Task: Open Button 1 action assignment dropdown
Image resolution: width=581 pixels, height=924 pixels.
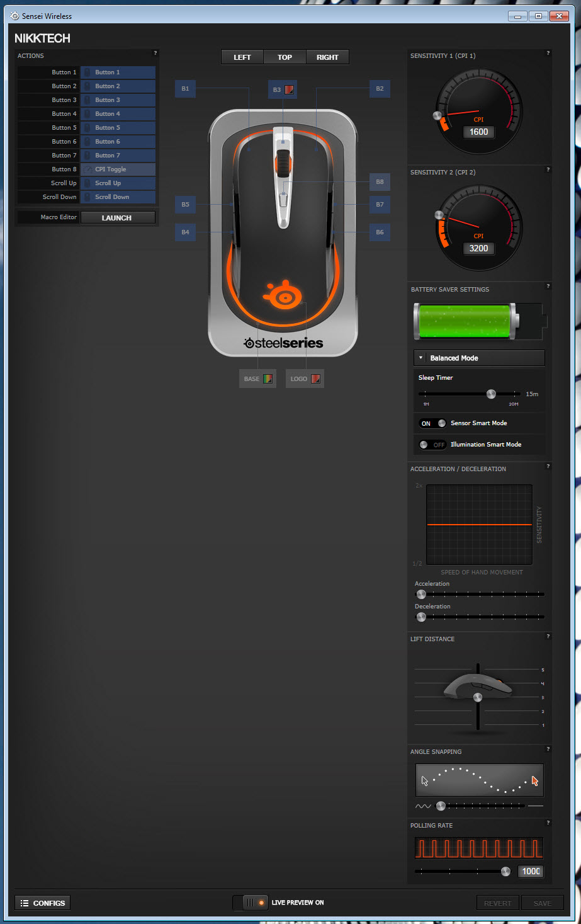Action: tap(118, 72)
